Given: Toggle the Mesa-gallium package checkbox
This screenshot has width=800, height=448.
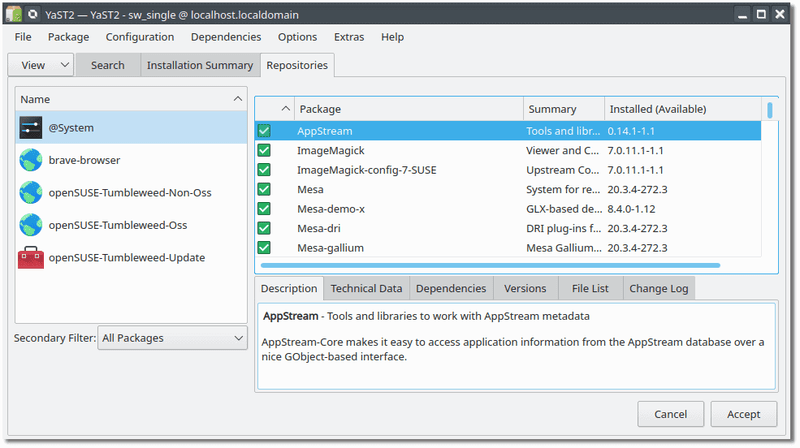Looking at the screenshot, I should pos(264,247).
